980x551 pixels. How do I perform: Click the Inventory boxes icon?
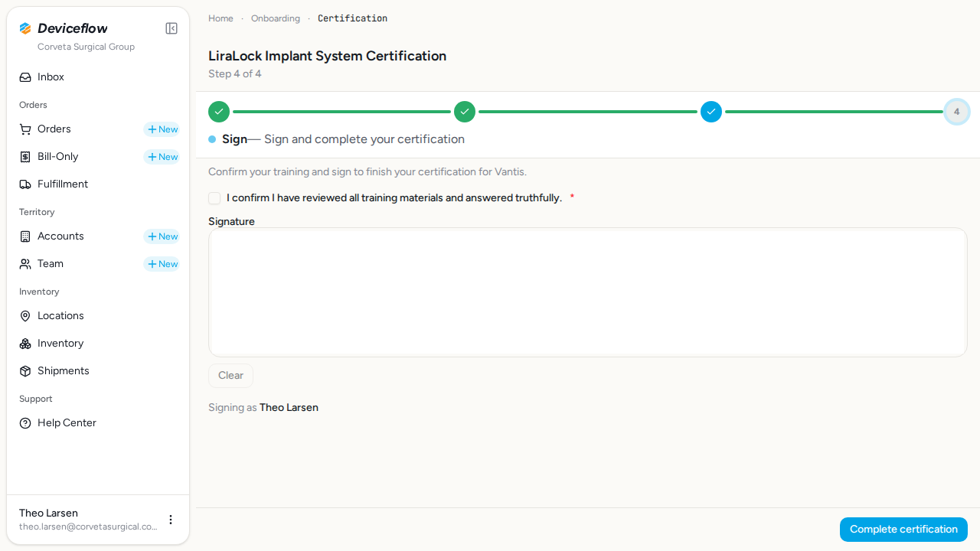tap(25, 344)
